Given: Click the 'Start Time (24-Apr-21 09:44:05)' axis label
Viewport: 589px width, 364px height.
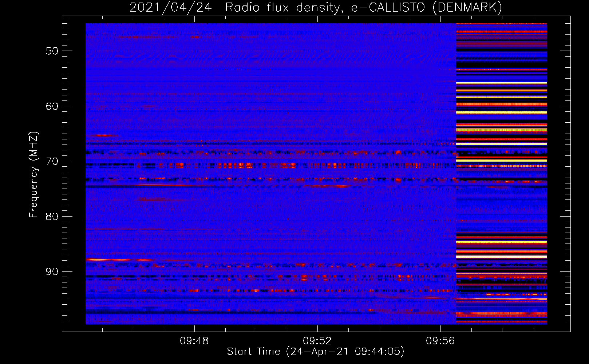Looking at the screenshot, I should [316, 352].
